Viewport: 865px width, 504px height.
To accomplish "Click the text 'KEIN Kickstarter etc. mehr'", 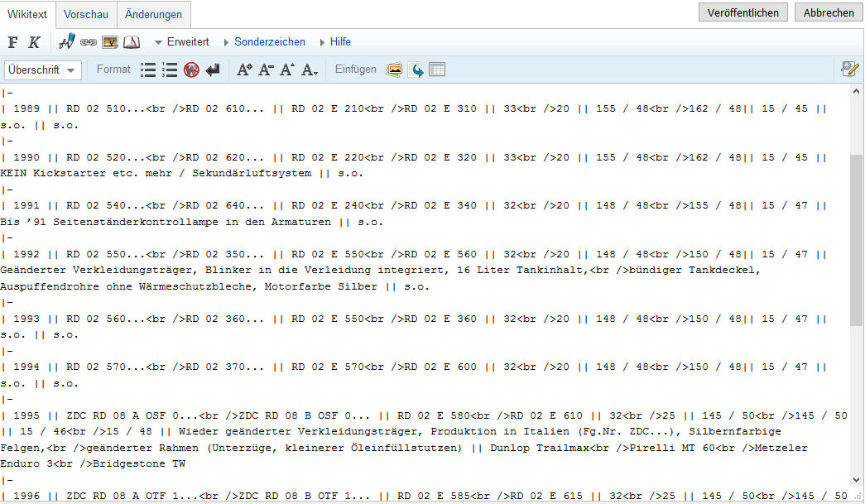I will (x=86, y=173).
